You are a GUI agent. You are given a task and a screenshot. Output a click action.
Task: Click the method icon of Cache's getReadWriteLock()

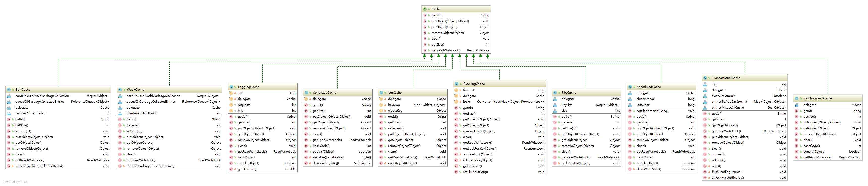425,50
